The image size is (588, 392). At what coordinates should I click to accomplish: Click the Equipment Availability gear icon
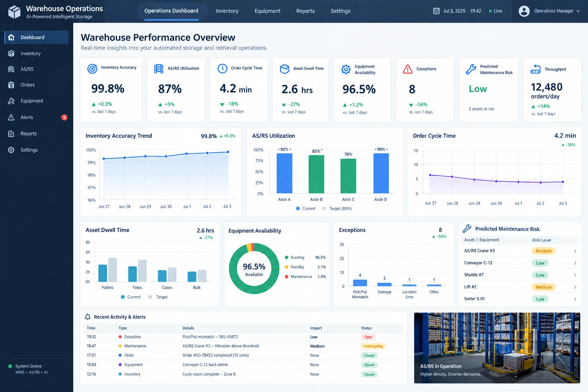[x=346, y=69]
